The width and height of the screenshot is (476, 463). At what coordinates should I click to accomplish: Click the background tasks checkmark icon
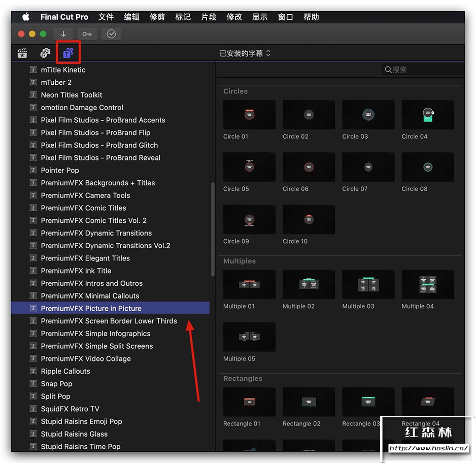[112, 34]
